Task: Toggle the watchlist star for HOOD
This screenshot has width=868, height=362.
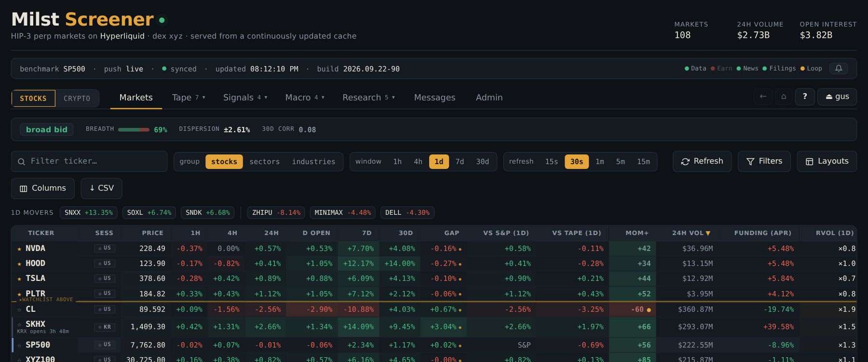Action: click(x=19, y=264)
